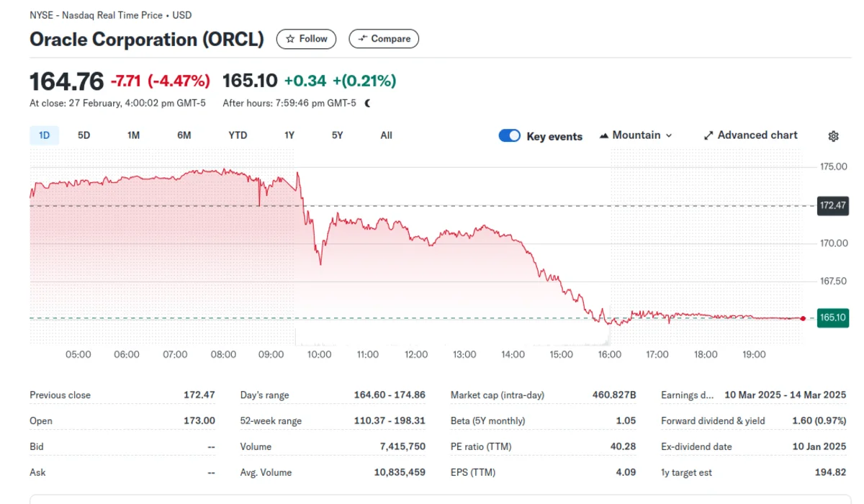This screenshot has width=864, height=504.
Task: Select the 1M chart range
Action: pos(133,135)
